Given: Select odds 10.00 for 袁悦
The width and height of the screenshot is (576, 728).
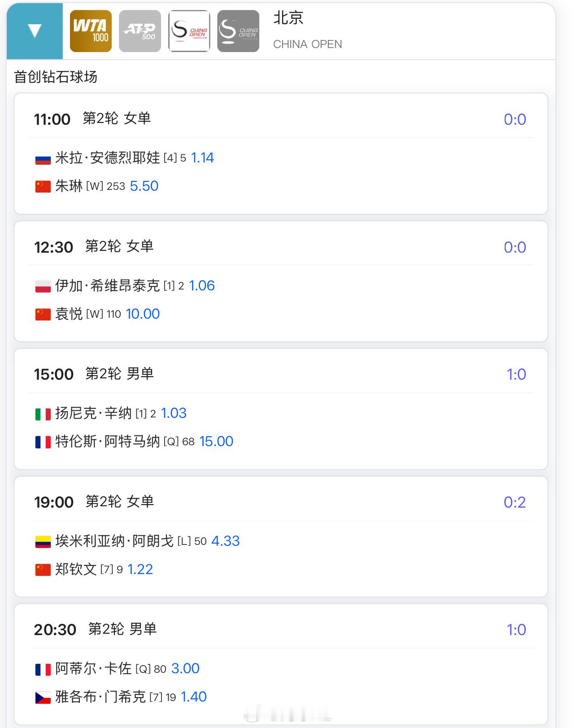Looking at the screenshot, I should pyautogui.click(x=143, y=314).
